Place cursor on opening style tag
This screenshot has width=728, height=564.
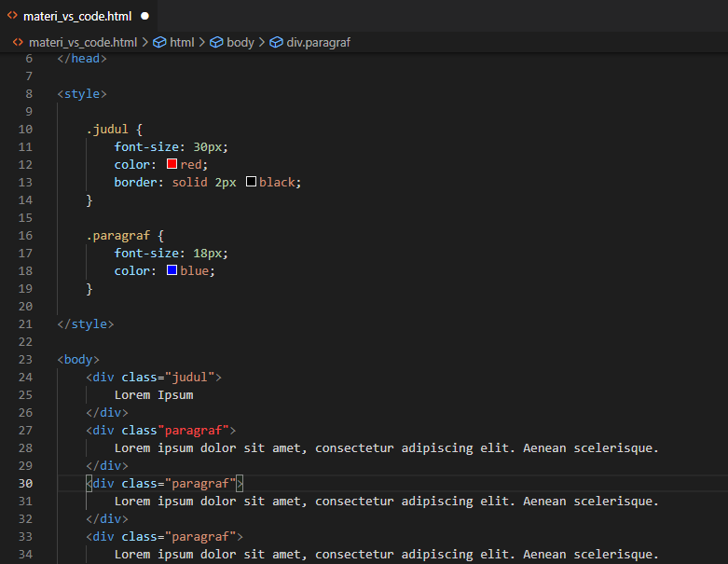click(82, 94)
